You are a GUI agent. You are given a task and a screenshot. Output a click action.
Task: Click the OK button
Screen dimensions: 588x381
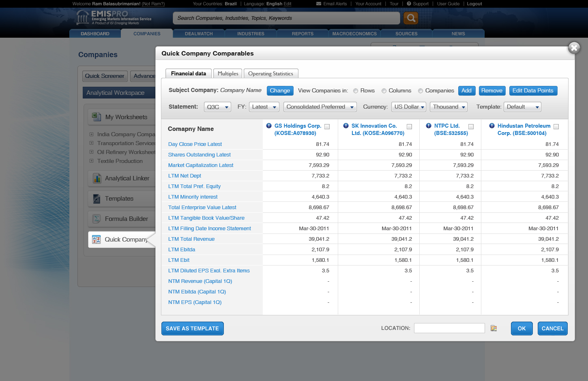pos(521,328)
